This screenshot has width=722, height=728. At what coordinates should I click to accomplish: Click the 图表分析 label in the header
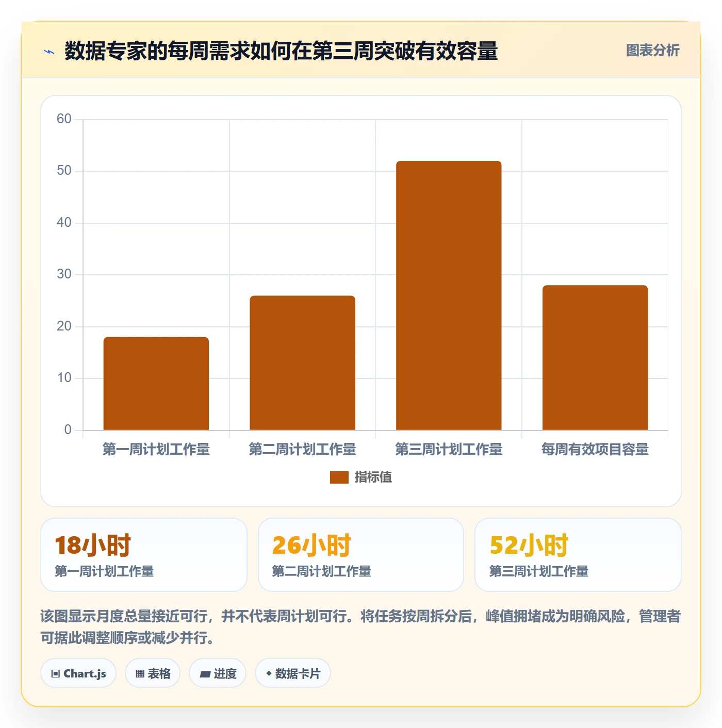click(x=652, y=51)
